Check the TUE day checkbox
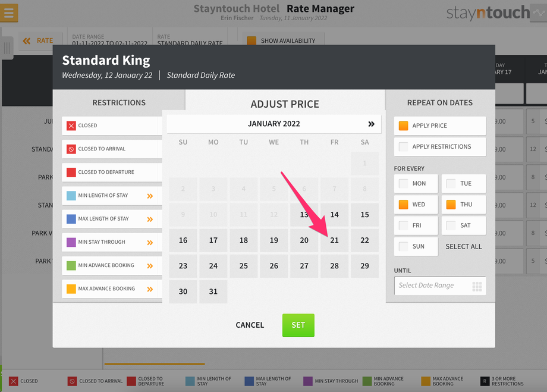 [x=451, y=184]
